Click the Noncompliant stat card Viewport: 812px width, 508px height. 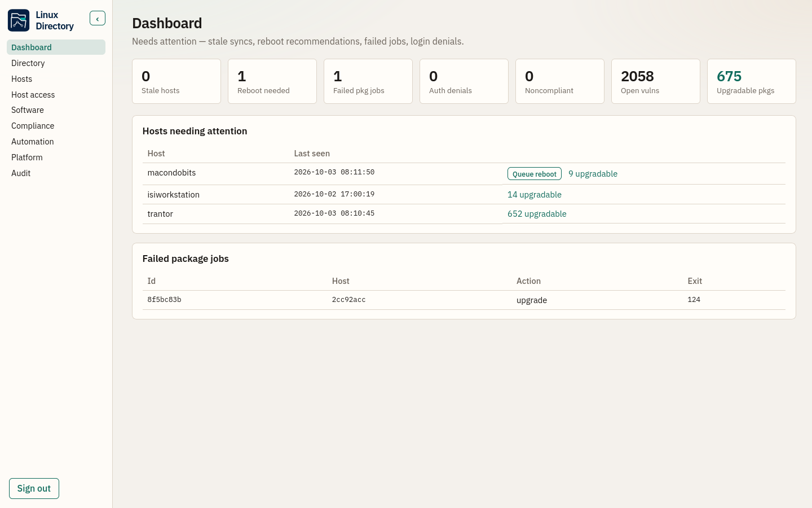[560, 81]
